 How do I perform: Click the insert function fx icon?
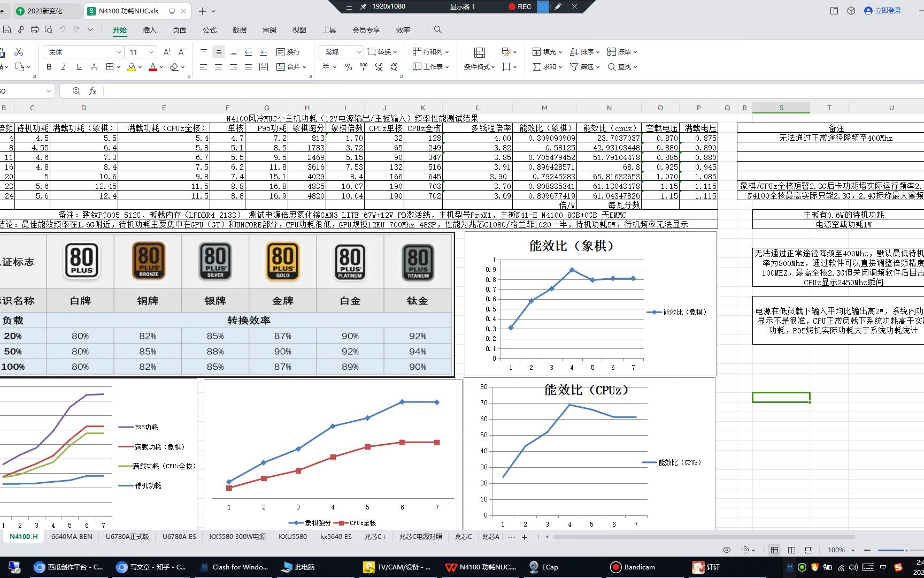pos(93,91)
